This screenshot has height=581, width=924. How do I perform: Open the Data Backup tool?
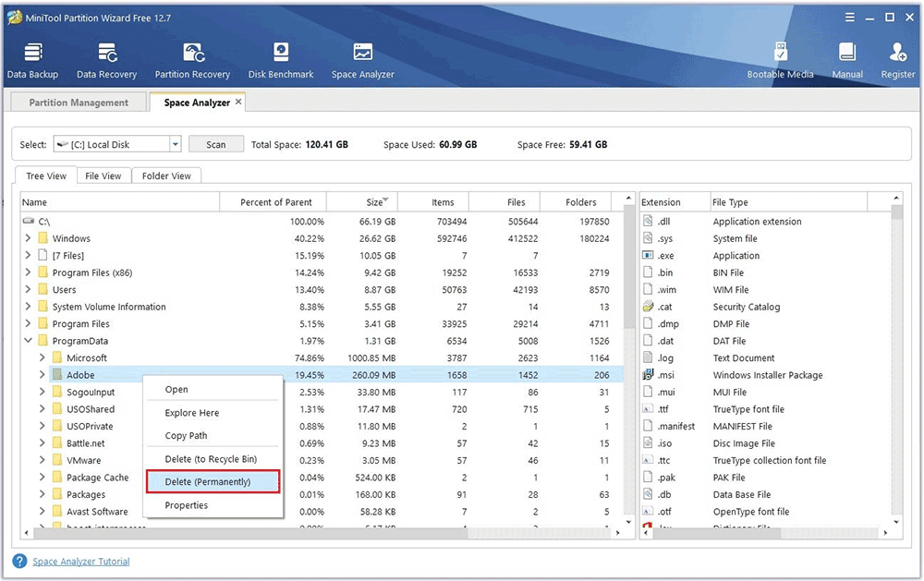tap(32, 60)
